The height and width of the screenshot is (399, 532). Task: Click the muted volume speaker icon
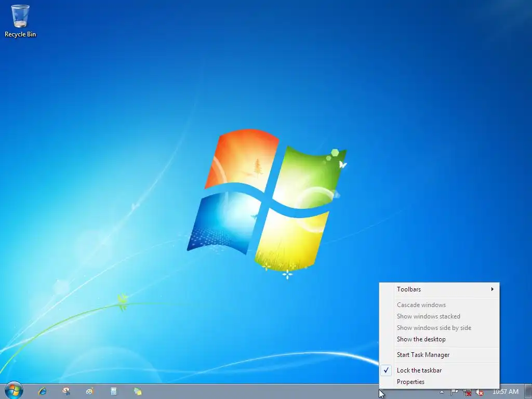pos(480,392)
